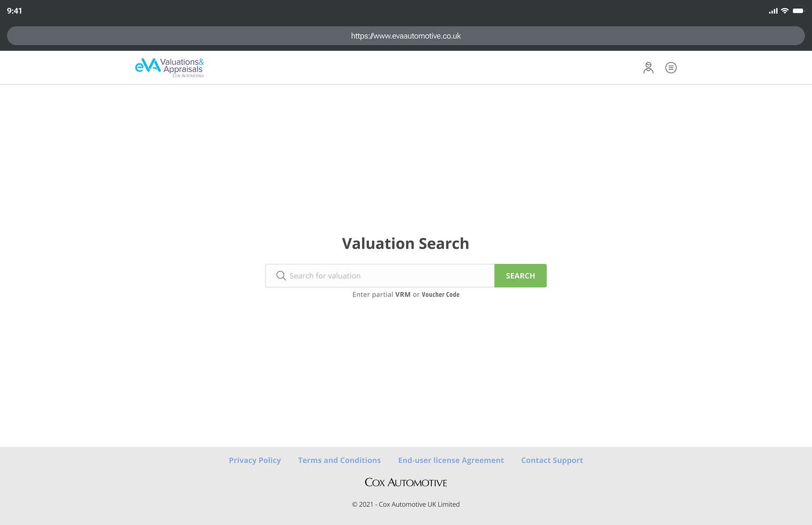Click the 2021 Cox Automotive UK copyright text
This screenshot has width=812, height=525.
pos(406,504)
